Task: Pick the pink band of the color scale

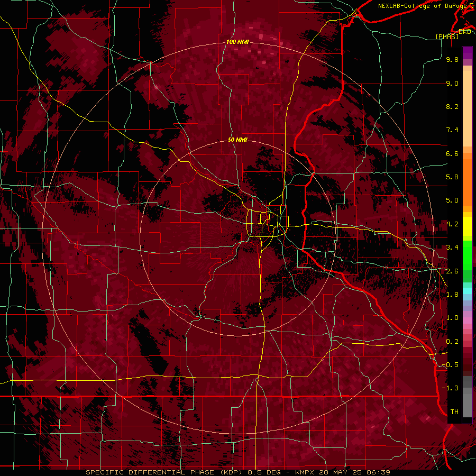Action: pos(467,321)
